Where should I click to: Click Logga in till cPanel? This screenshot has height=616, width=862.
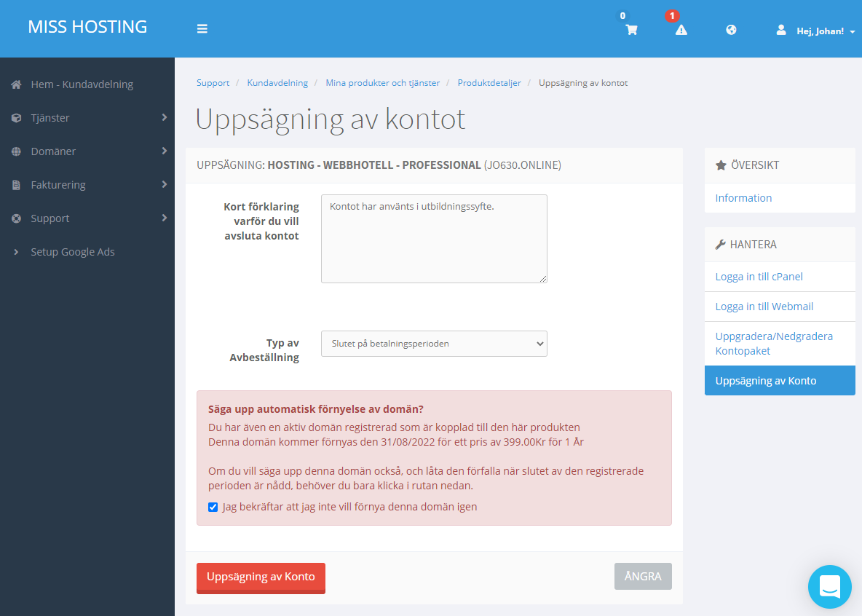[759, 277]
